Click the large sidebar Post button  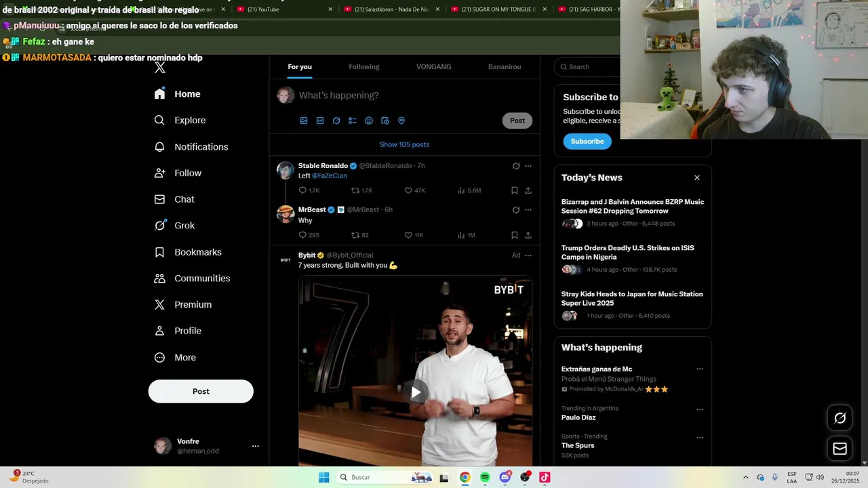201,391
